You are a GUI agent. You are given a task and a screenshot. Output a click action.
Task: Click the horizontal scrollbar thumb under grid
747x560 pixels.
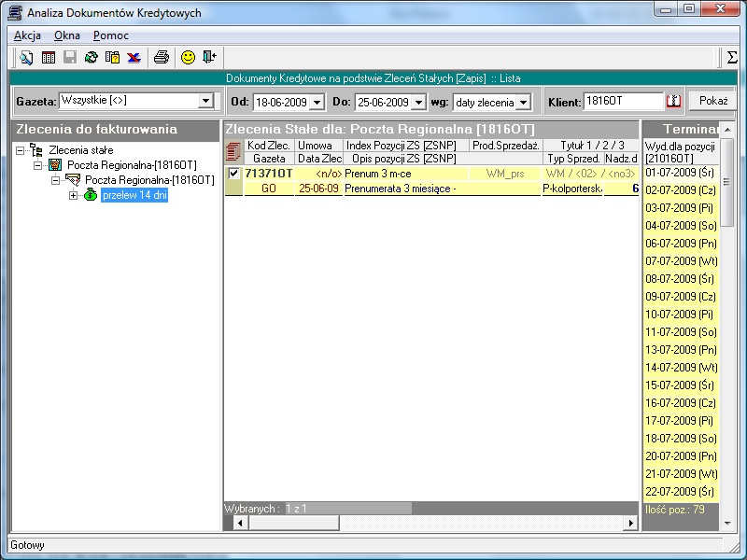pyautogui.click(x=294, y=523)
